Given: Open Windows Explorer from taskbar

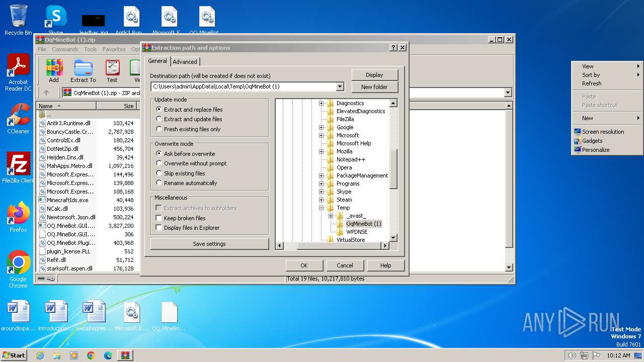Looking at the screenshot, I should (x=57, y=355).
